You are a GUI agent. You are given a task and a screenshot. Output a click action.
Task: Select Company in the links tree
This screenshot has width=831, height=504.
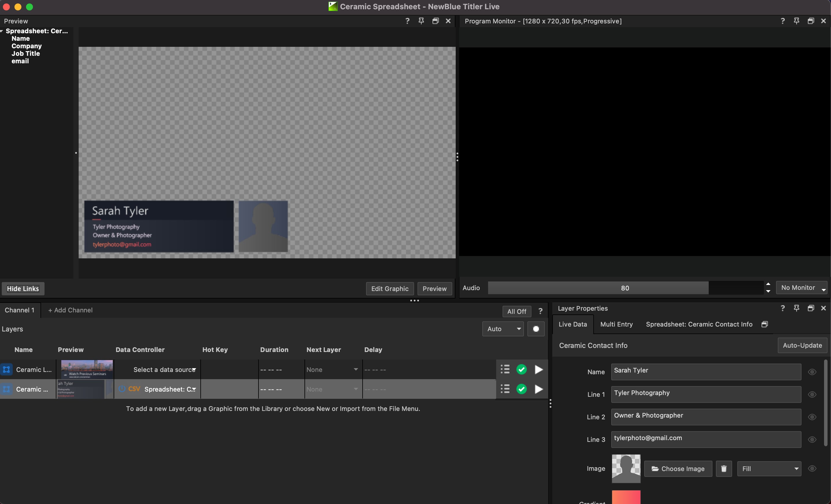(x=27, y=46)
